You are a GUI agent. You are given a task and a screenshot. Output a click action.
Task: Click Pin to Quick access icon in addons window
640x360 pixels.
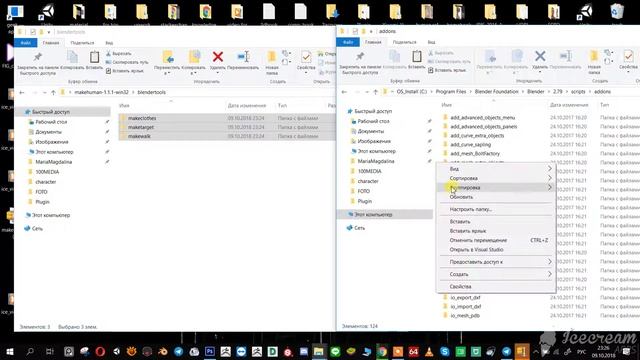click(x=360, y=56)
